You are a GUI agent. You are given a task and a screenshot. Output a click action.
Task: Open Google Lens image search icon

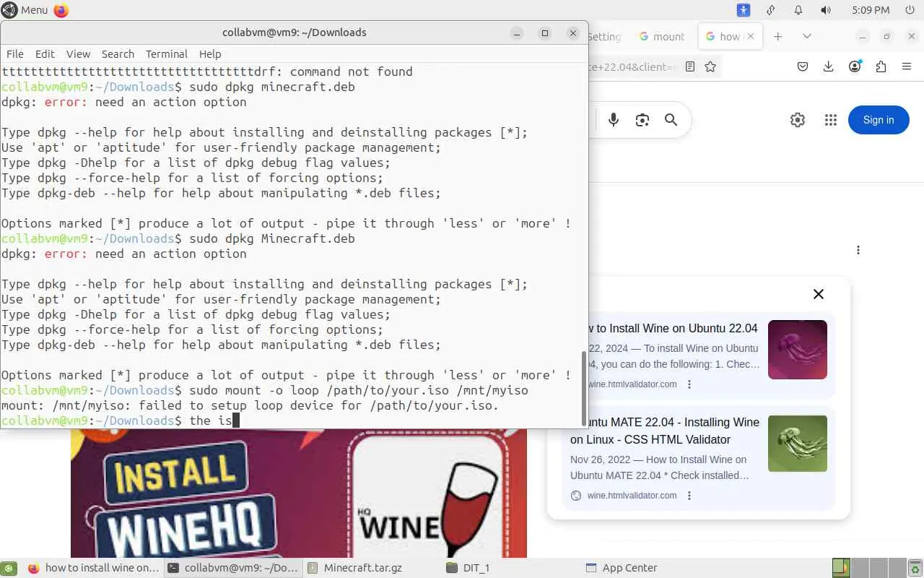pyautogui.click(x=642, y=120)
